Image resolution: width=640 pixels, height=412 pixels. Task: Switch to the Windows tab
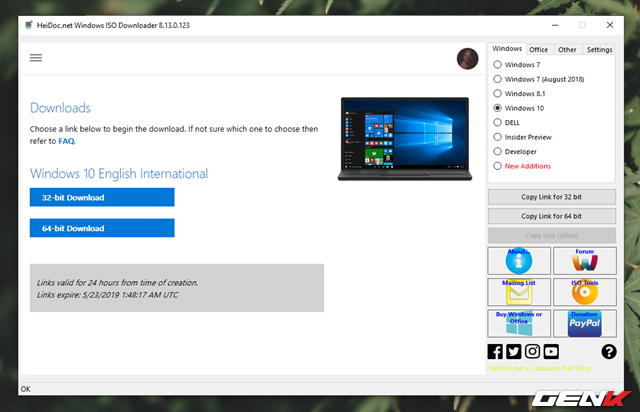pyautogui.click(x=507, y=49)
